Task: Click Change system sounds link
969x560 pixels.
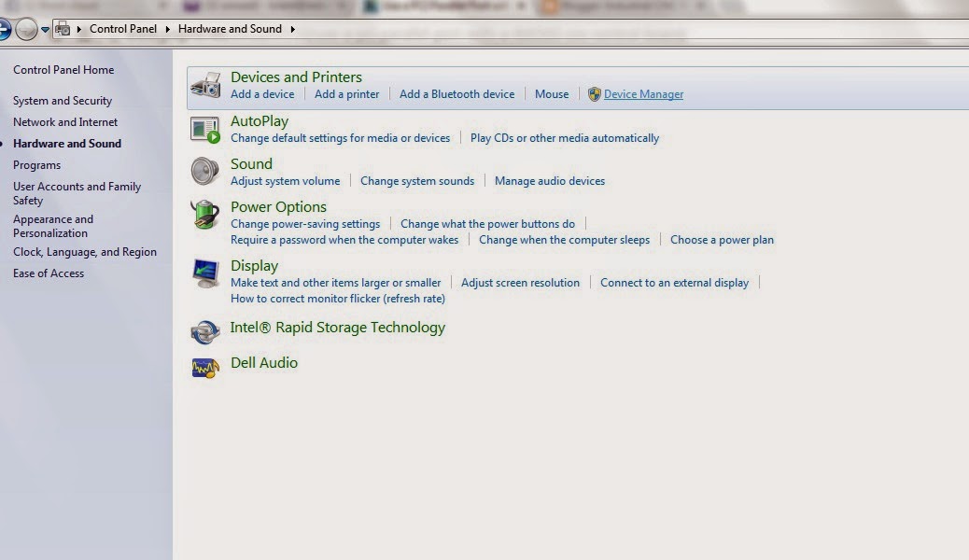Action: click(x=417, y=181)
